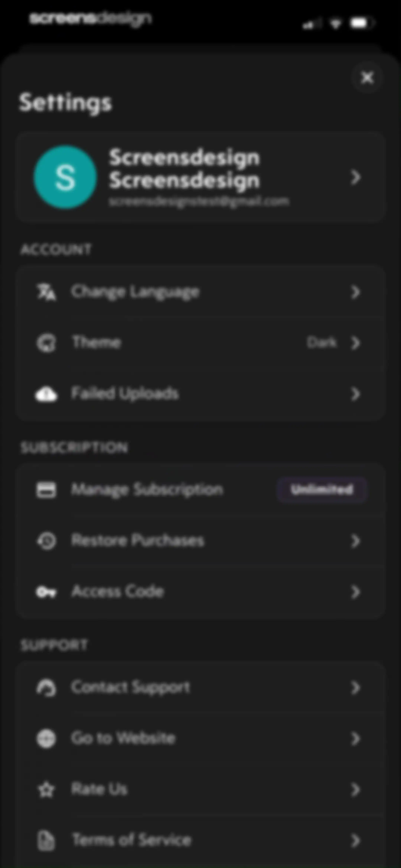Click the Failed Uploads cloud icon
Screen dimensions: 401x868
46,393
